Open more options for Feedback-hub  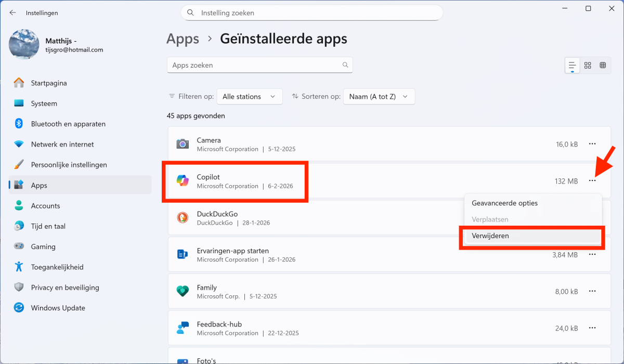(592, 328)
